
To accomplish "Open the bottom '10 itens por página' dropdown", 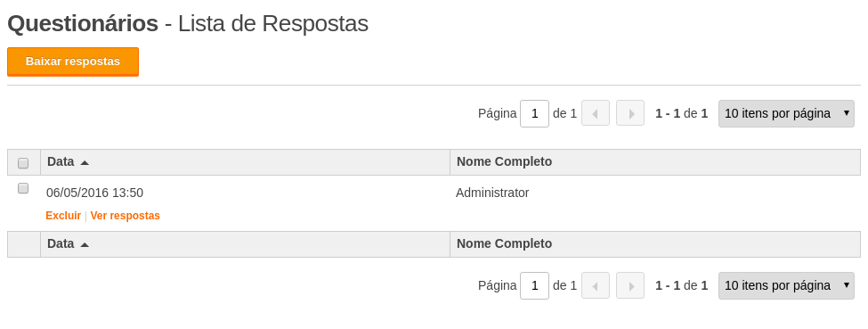I will [x=786, y=285].
